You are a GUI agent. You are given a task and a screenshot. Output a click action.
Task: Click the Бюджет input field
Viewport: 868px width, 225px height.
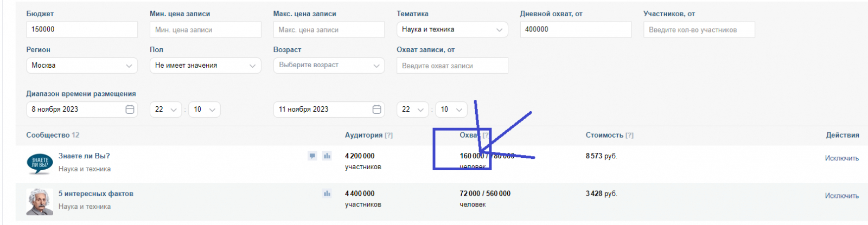coord(81,30)
